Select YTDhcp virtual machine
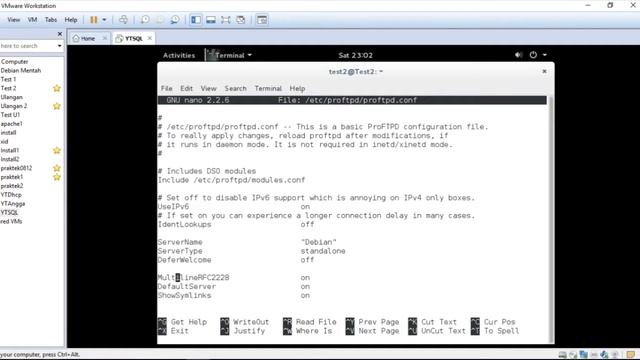 tap(11, 195)
